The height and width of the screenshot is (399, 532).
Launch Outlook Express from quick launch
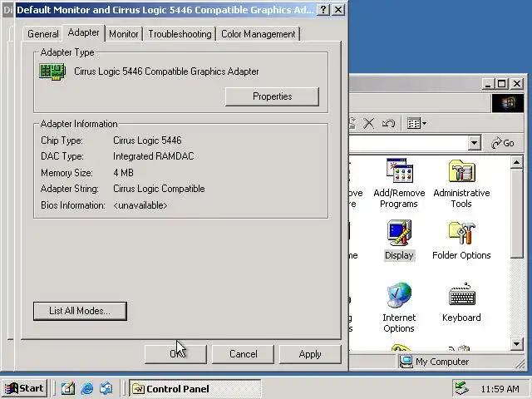tap(106, 388)
